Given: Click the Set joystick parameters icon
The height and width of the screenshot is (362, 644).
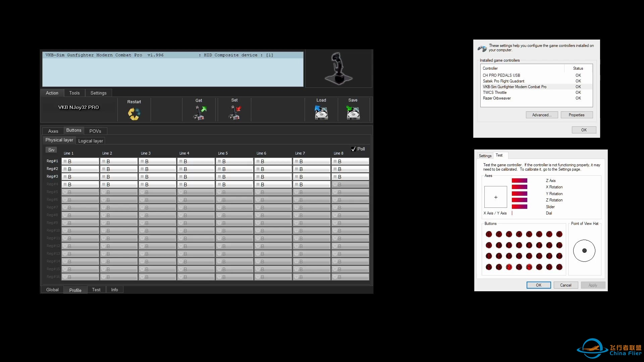Looking at the screenshot, I should point(234,113).
